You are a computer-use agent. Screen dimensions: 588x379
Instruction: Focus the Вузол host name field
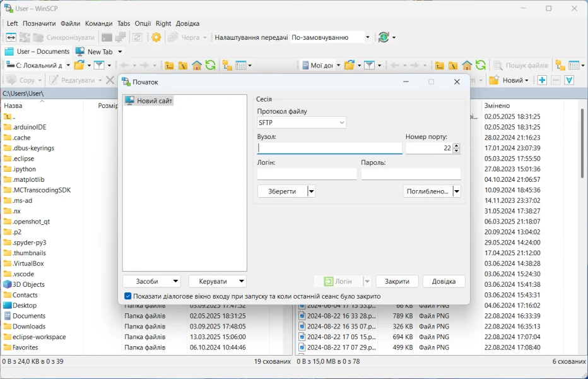(x=329, y=148)
